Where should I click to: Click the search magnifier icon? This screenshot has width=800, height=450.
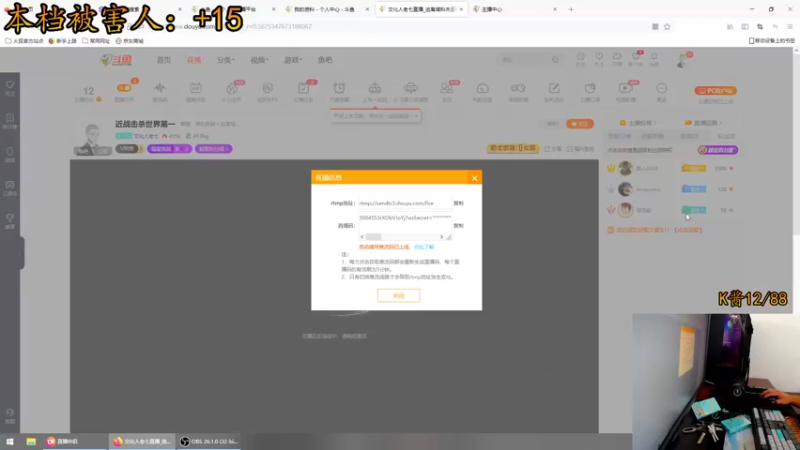click(x=555, y=60)
